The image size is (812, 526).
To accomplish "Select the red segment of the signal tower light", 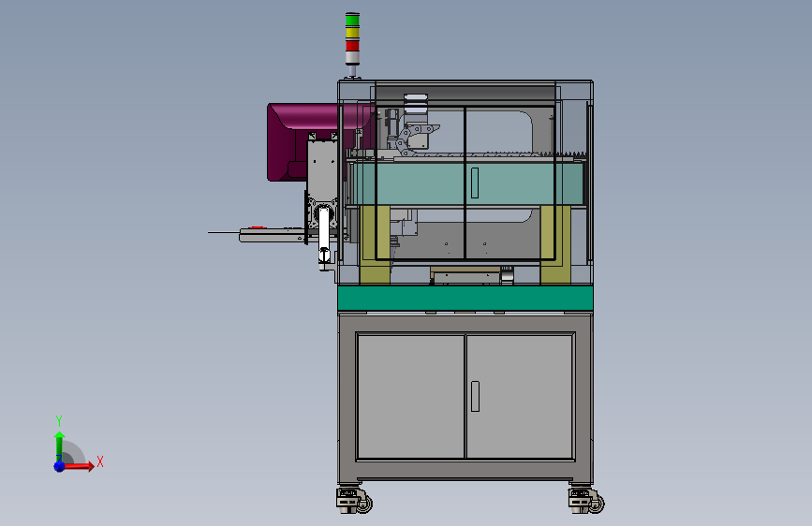I will pyautogui.click(x=352, y=46).
